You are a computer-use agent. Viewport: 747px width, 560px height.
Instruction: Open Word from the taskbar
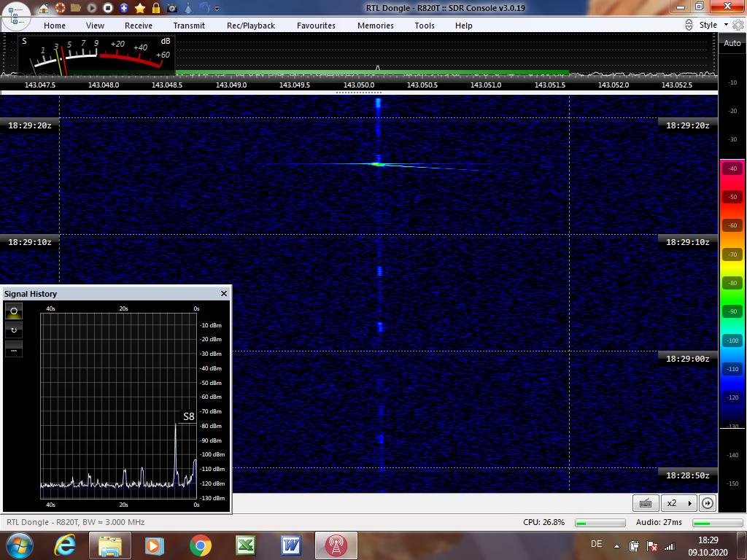point(290,545)
